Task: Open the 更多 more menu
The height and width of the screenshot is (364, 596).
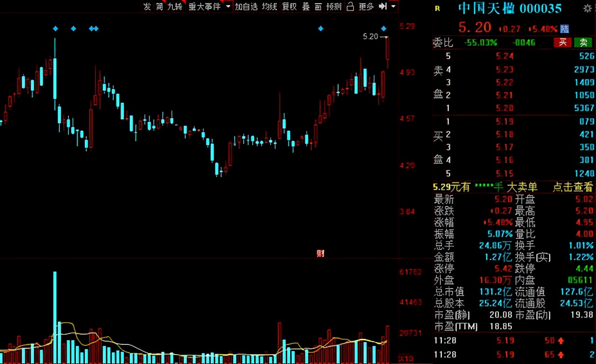Action: point(366,7)
